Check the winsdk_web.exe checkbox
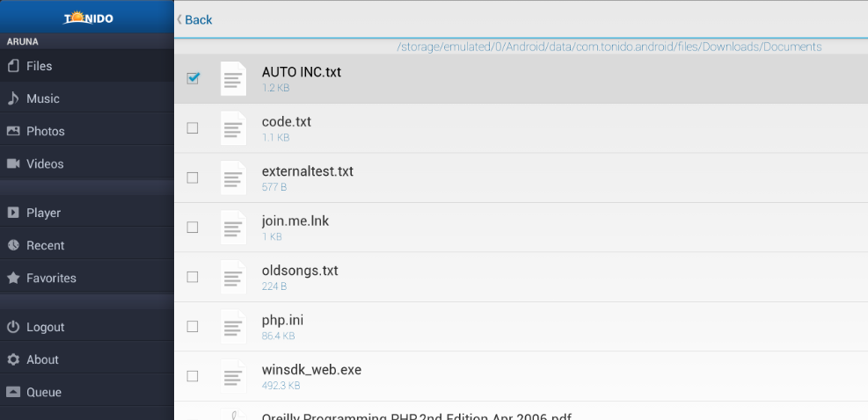868x420 pixels. pos(193,376)
